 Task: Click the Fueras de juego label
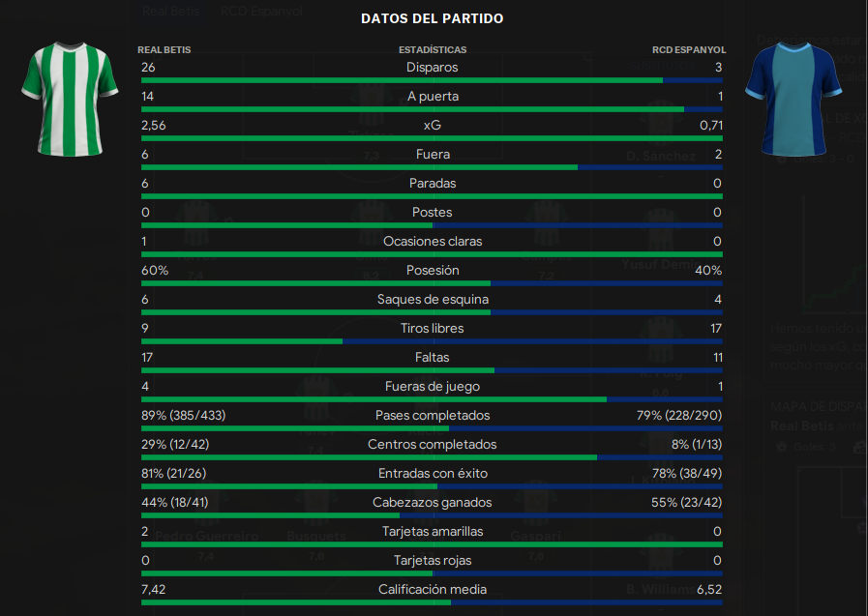point(433,387)
